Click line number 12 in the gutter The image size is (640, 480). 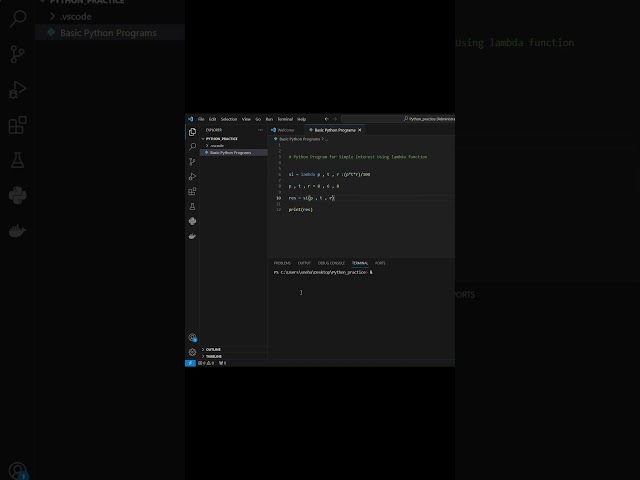pyautogui.click(x=278, y=209)
